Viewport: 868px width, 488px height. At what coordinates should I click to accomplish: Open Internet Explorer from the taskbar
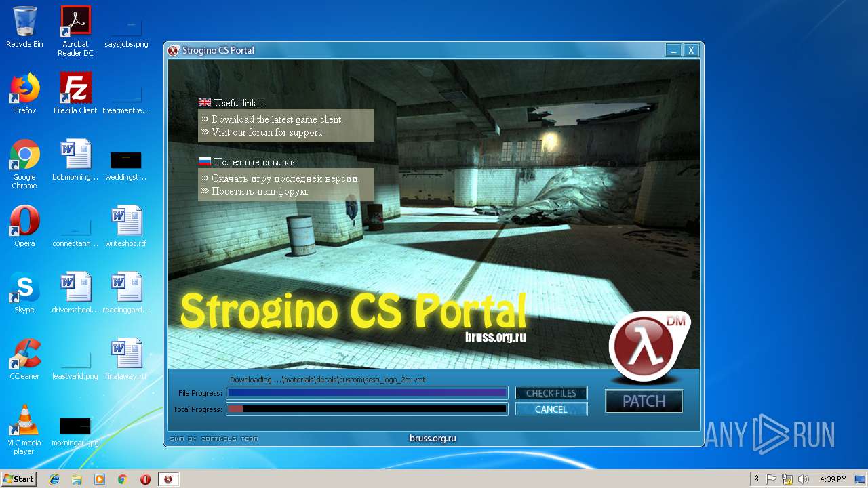point(54,479)
